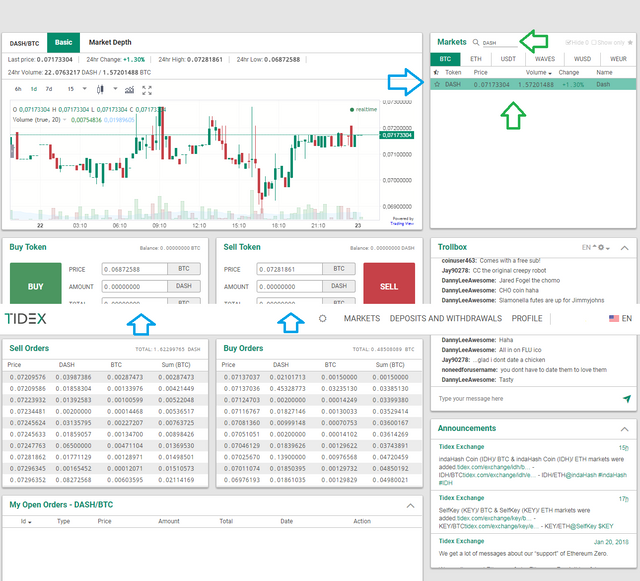Click the star icon next to Show only

click(630, 42)
